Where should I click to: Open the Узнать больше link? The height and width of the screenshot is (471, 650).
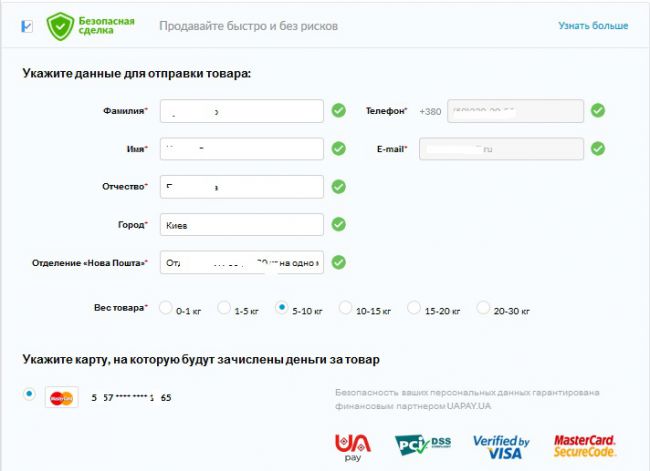pos(593,25)
